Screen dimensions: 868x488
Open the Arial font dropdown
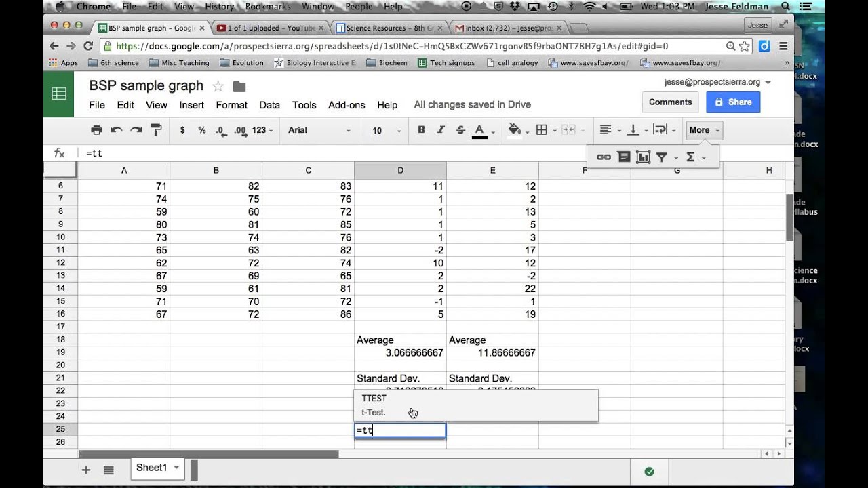[319, 130]
